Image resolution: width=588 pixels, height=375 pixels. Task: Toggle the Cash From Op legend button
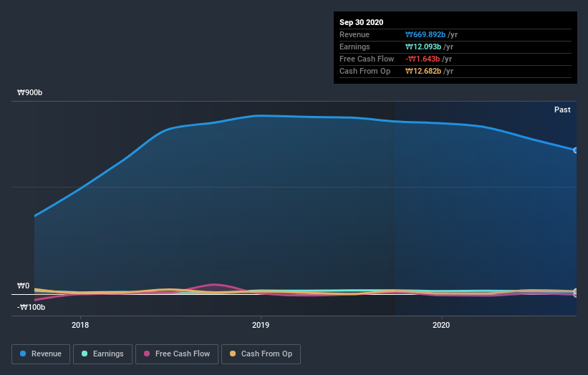point(261,354)
